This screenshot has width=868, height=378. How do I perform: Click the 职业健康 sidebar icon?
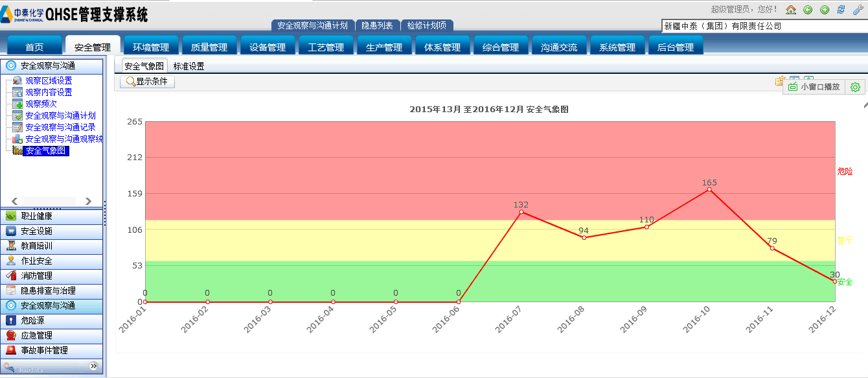[11, 216]
